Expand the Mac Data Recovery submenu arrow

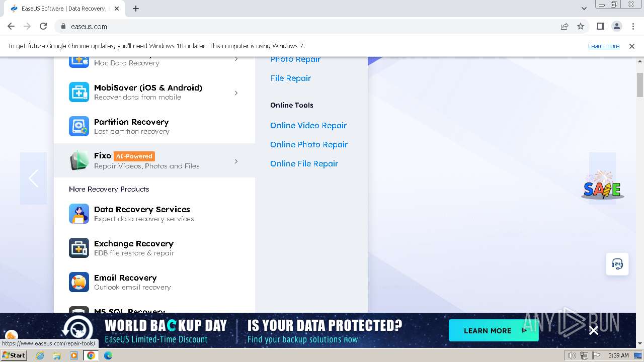pos(236,59)
